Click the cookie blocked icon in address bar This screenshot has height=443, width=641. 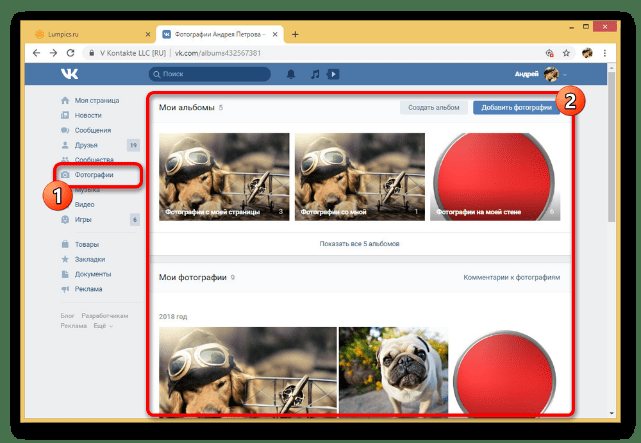pyautogui.click(x=549, y=53)
